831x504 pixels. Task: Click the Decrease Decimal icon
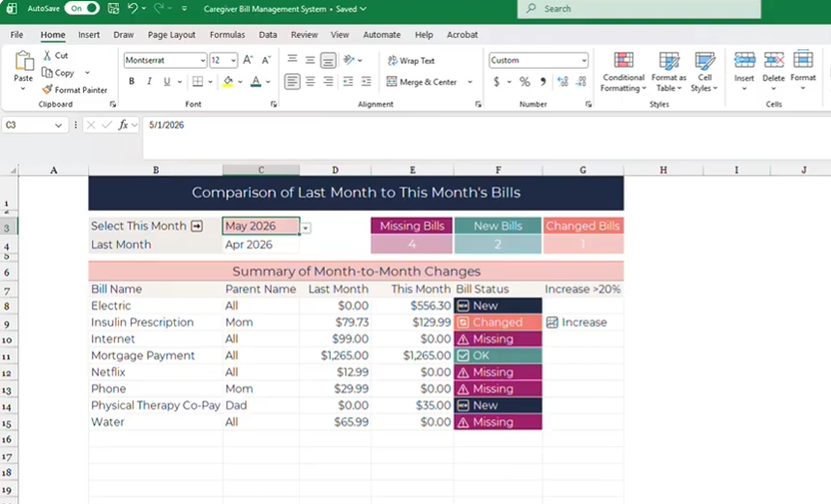580,81
